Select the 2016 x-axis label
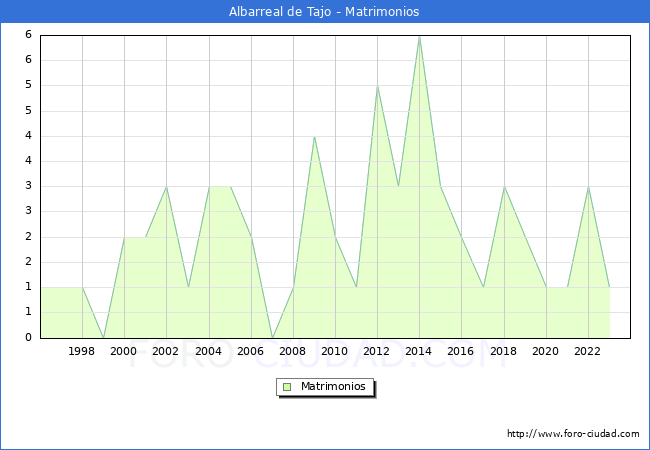The image size is (650, 450). coord(461,351)
